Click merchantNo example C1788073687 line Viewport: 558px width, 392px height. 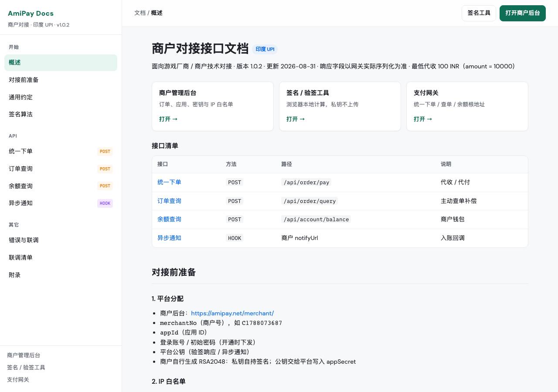221,323
